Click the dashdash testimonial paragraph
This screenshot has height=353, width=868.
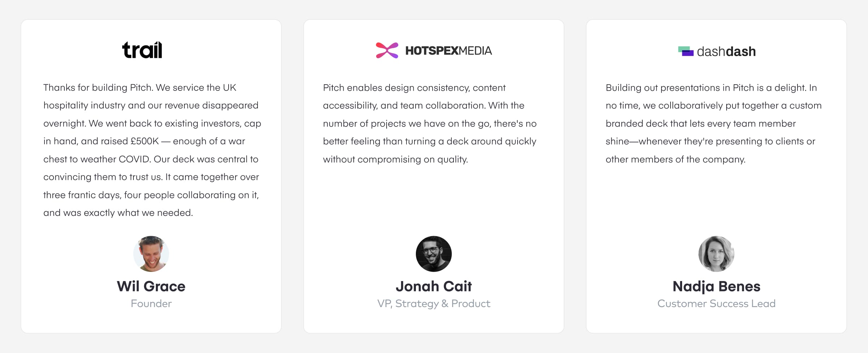point(714,123)
